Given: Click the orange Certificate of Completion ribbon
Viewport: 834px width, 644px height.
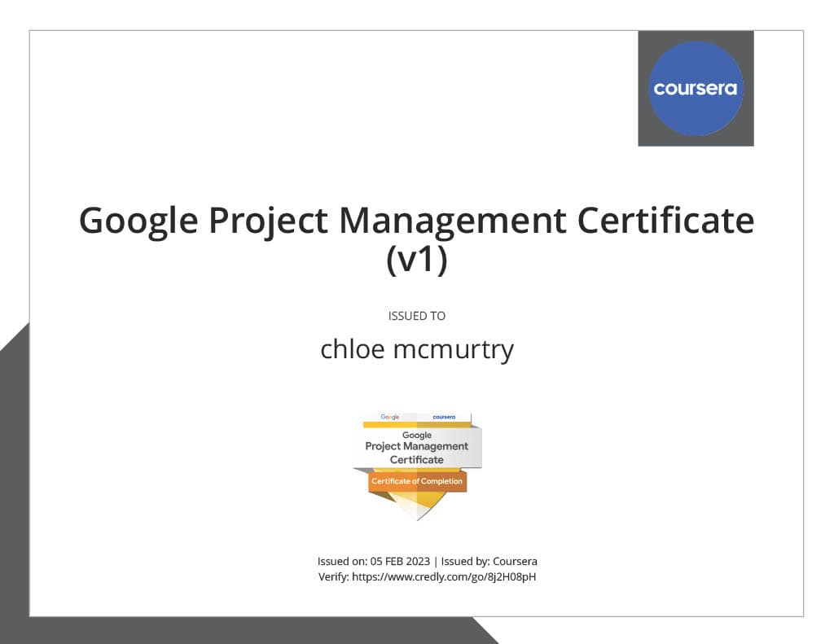Looking at the screenshot, I should coord(417,481).
